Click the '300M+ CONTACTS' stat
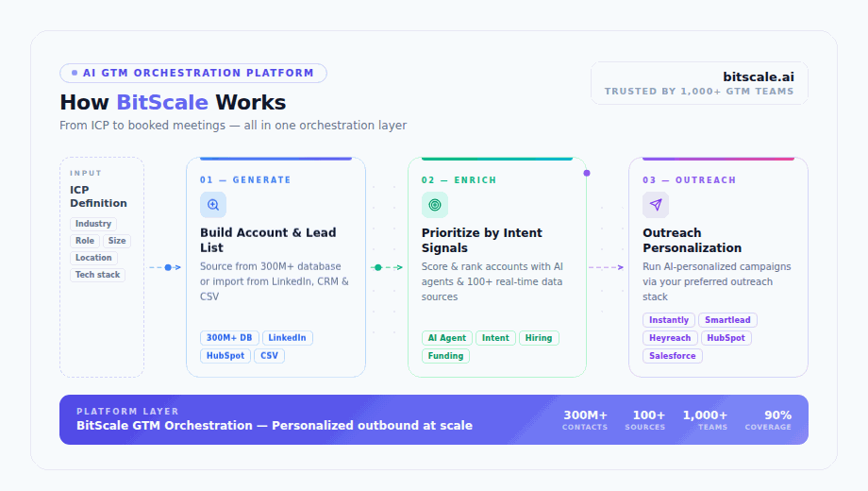This screenshot has height=491, width=868. tap(585, 420)
